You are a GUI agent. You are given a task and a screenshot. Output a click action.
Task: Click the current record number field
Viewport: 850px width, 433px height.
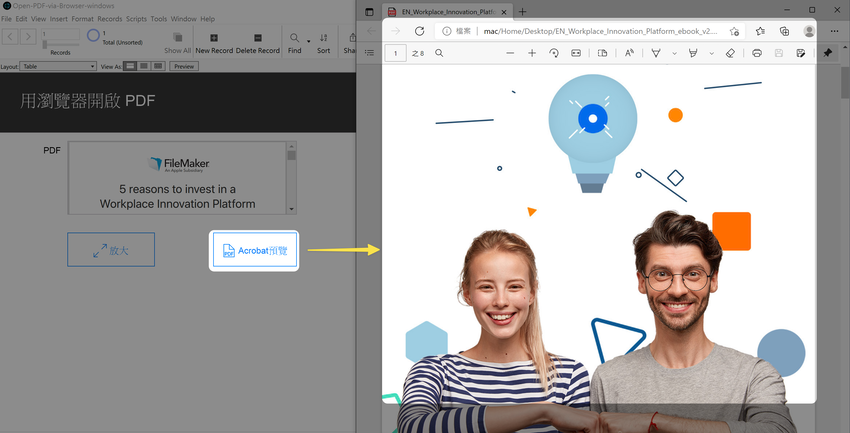click(x=61, y=34)
